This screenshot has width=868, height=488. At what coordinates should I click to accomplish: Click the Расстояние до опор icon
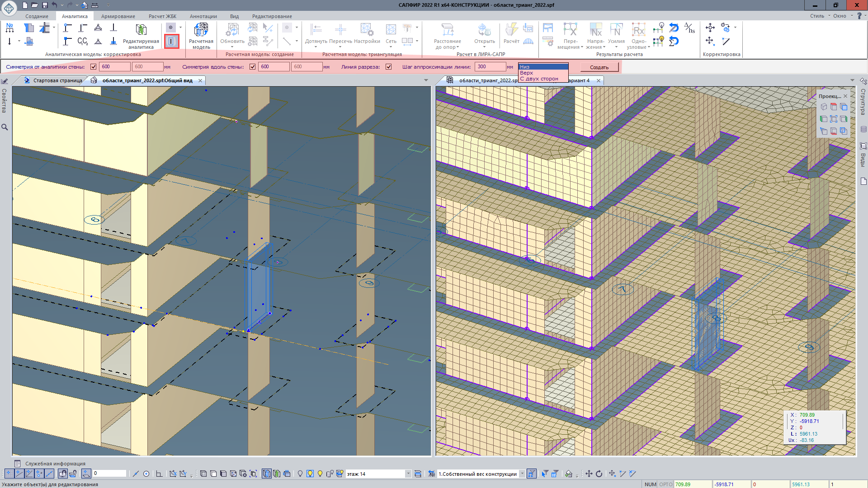coord(448,30)
